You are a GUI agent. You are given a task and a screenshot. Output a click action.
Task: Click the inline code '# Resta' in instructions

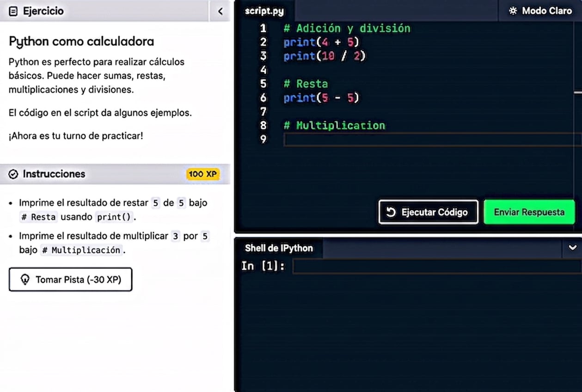pyautogui.click(x=39, y=217)
